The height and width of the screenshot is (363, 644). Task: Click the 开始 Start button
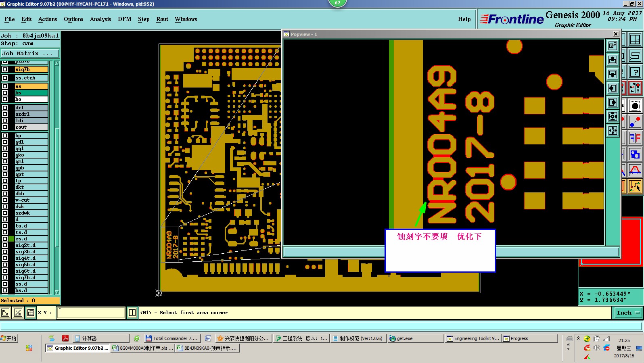point(9,338)
